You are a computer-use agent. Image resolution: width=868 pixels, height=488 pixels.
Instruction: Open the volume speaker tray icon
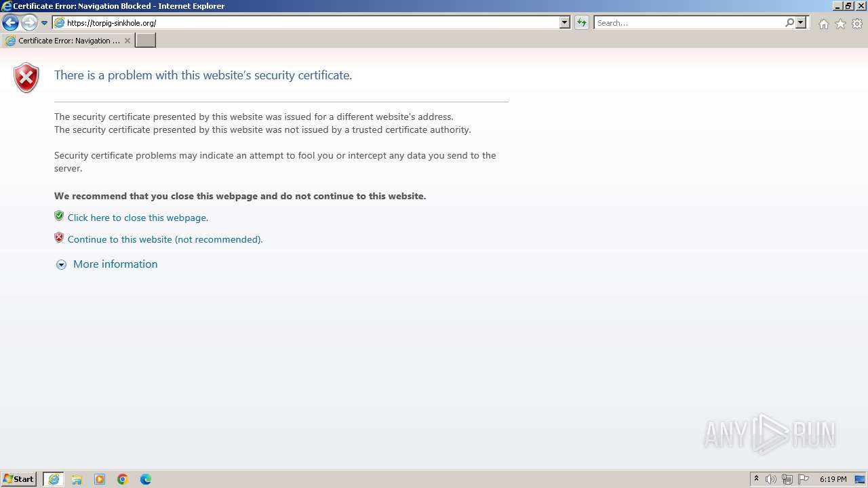(771, 479)
